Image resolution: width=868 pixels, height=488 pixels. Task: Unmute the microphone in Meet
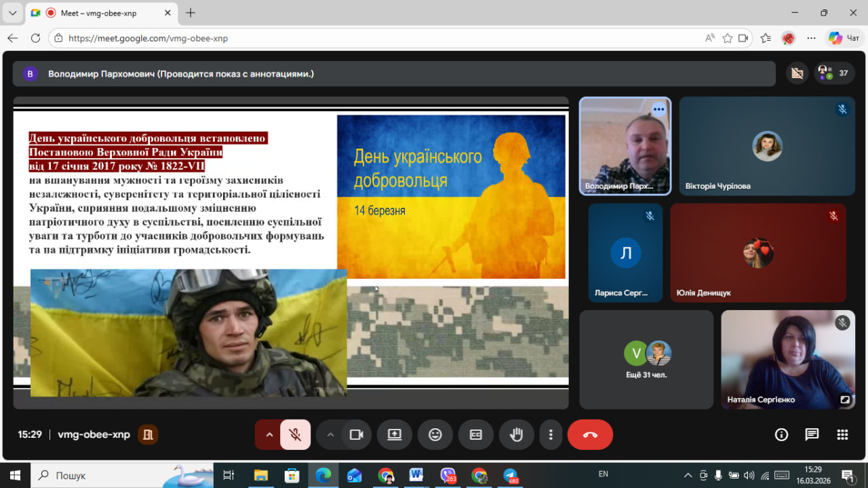click(x=295, y=435)
